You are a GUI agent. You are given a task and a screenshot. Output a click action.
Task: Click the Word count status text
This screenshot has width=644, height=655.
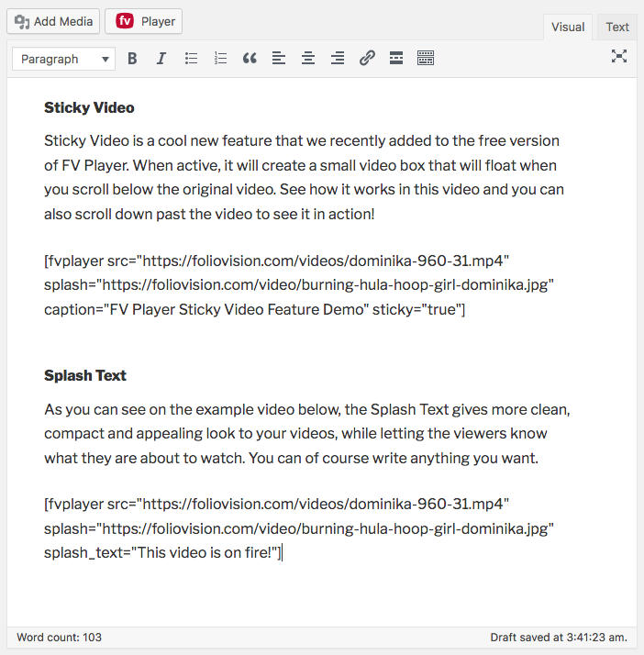pos(60,638)
